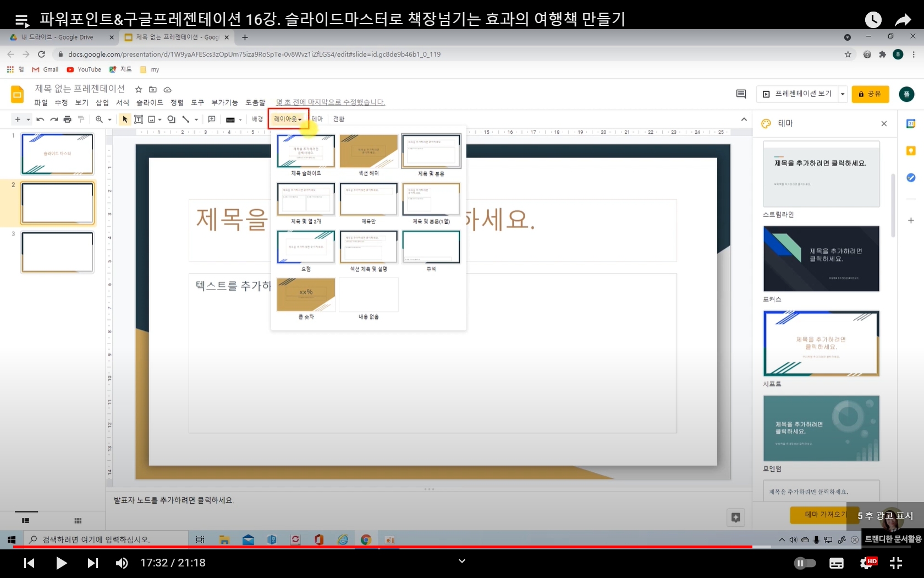Open comment history icon near presentation button
Image resolution: width=924 pixels, height=578 pixels.
click(741, 94)
